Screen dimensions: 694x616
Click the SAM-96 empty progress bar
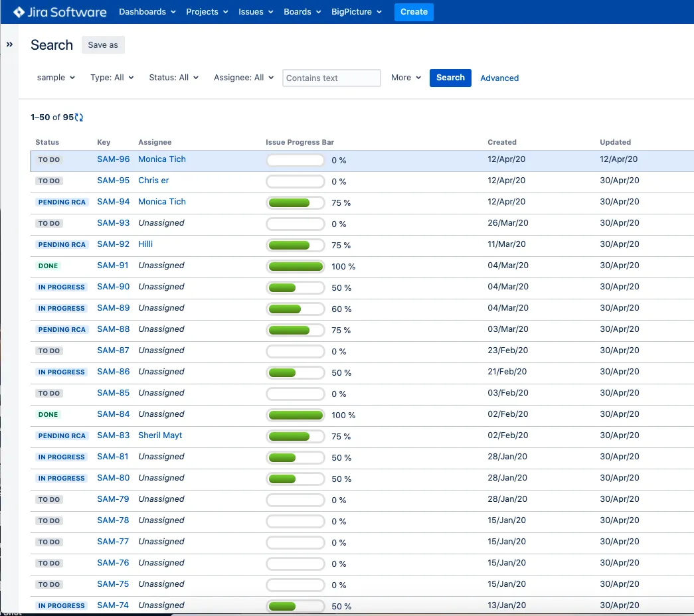pos(296,160)
